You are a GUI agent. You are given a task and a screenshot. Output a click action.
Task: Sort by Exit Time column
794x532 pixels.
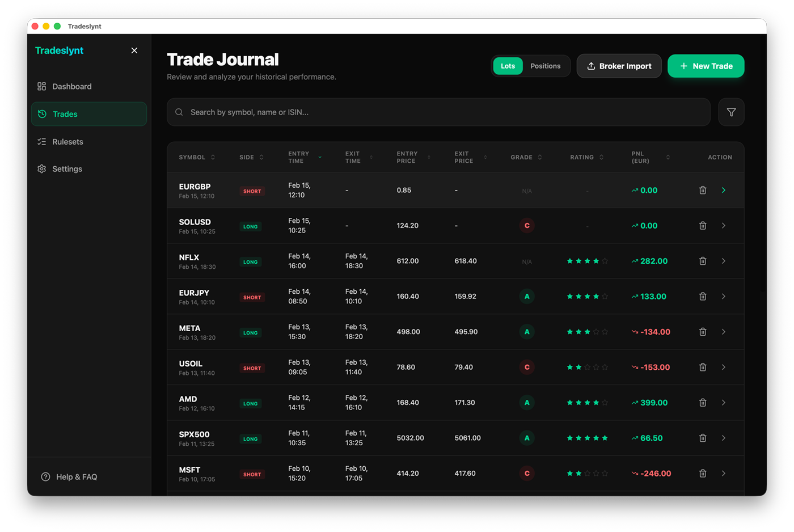click(x=359, y=157)
